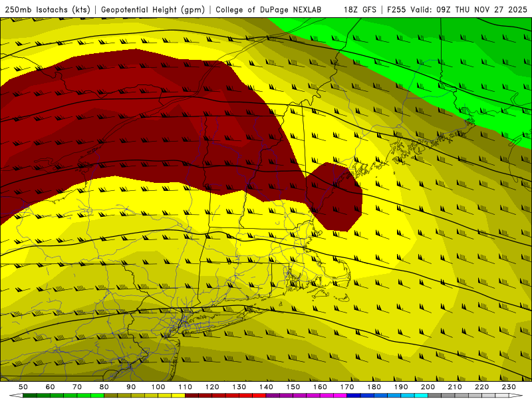Click the 120 knot legend label
The image size is (532, 399).
pyautogui.click(x=212, y=387)
